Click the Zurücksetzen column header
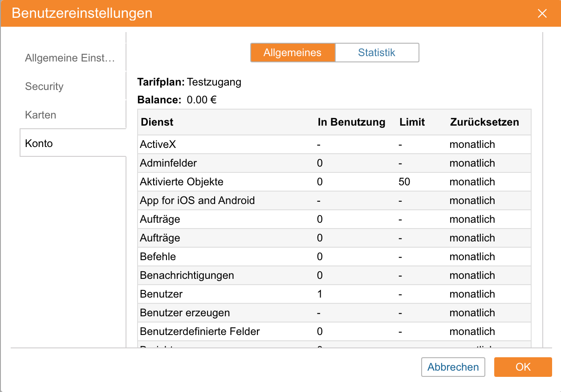The width and height of the screenshot is (561, 392). click(484, 122)
